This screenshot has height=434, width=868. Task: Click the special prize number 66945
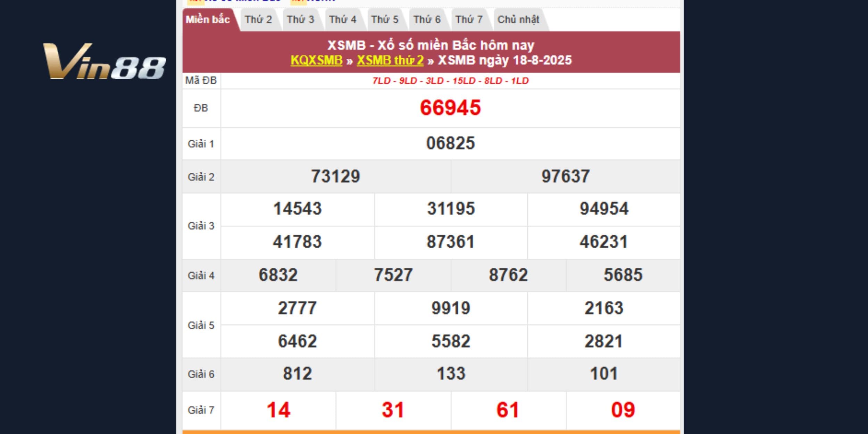click(450, 108)
